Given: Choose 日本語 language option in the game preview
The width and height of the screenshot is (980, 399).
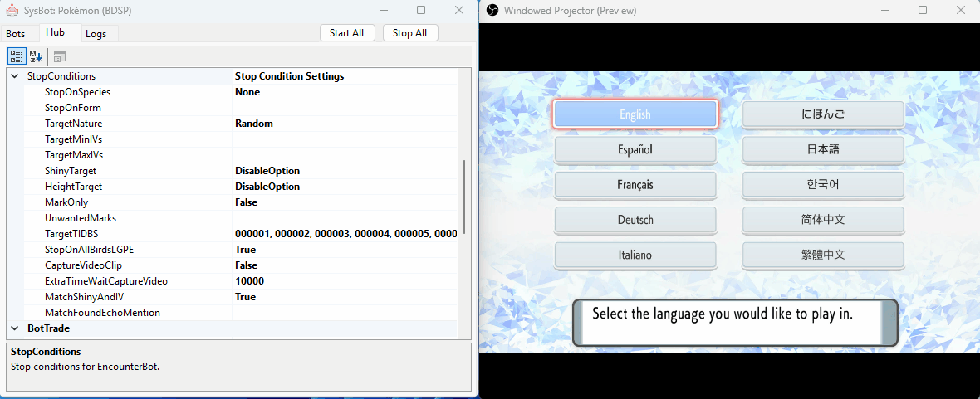Looking at the screenshot, I should [823, 150].
